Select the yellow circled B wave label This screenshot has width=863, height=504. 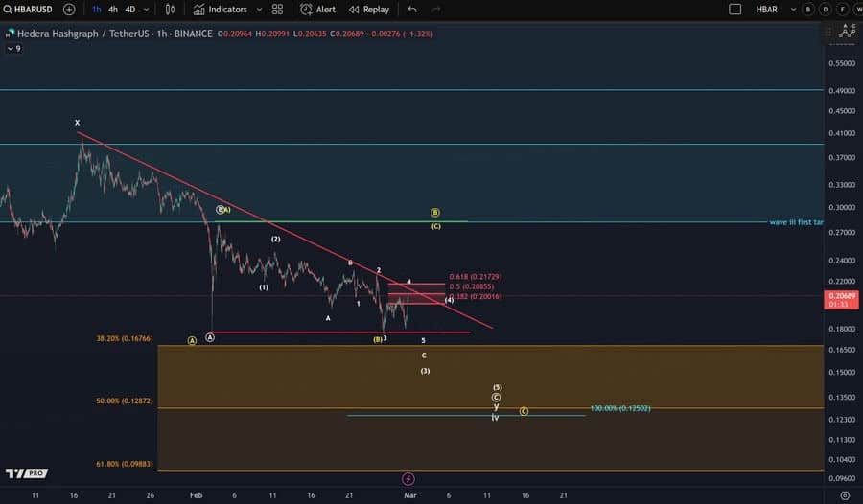(x=434, y=213)
